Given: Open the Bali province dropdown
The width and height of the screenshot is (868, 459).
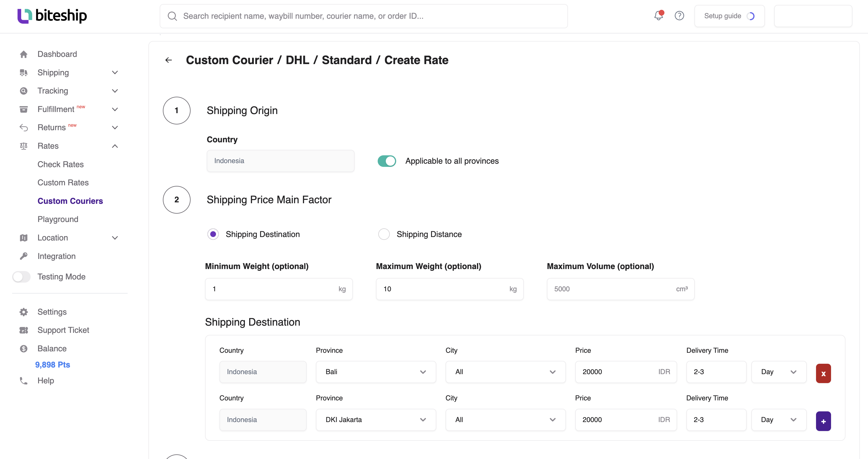Looking at the screenshot, I should [x=376, y=372].
